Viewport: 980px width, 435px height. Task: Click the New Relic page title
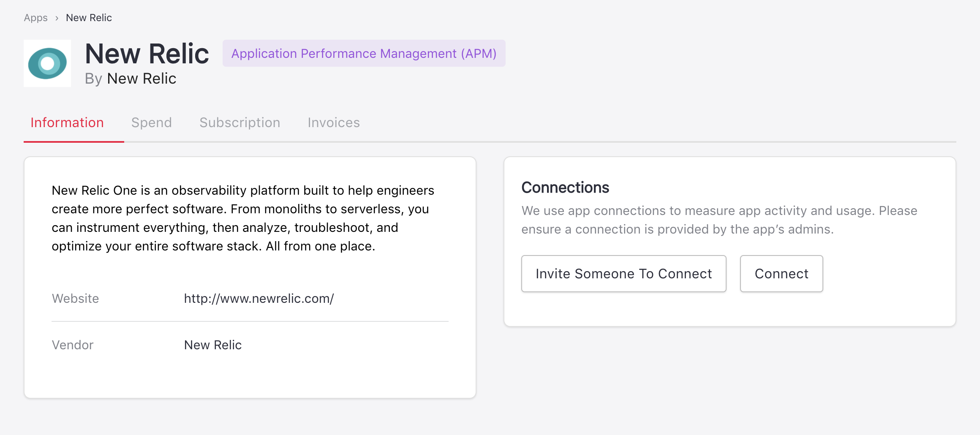pyautogui.click(x=147, y=54)
